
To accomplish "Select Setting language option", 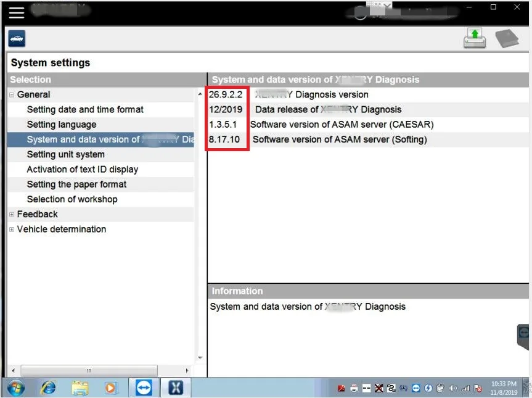I will 62,124.
